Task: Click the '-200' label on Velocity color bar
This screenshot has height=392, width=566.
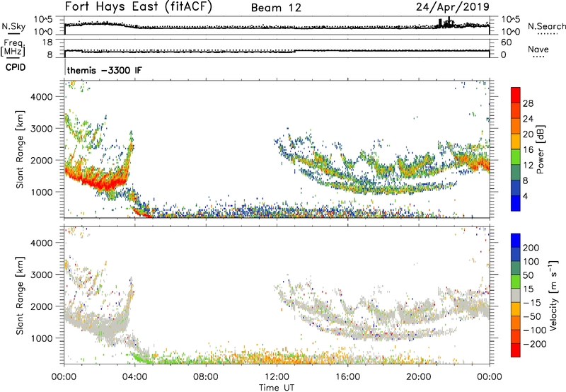Action: coord(535,344)
